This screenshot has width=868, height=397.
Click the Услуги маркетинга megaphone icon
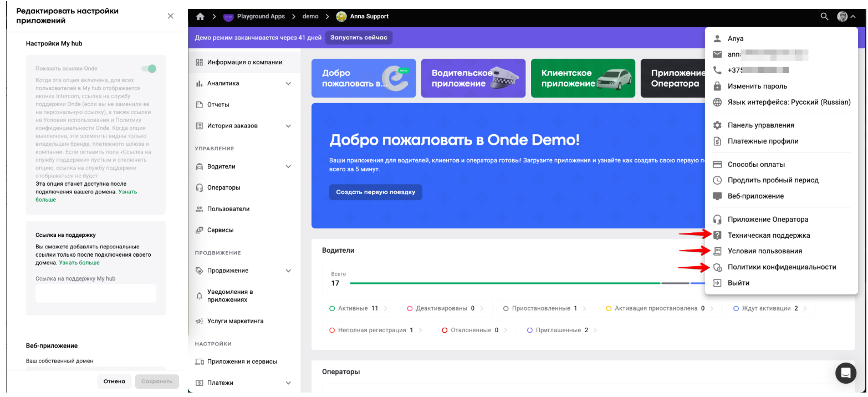[x=200, y=321]
